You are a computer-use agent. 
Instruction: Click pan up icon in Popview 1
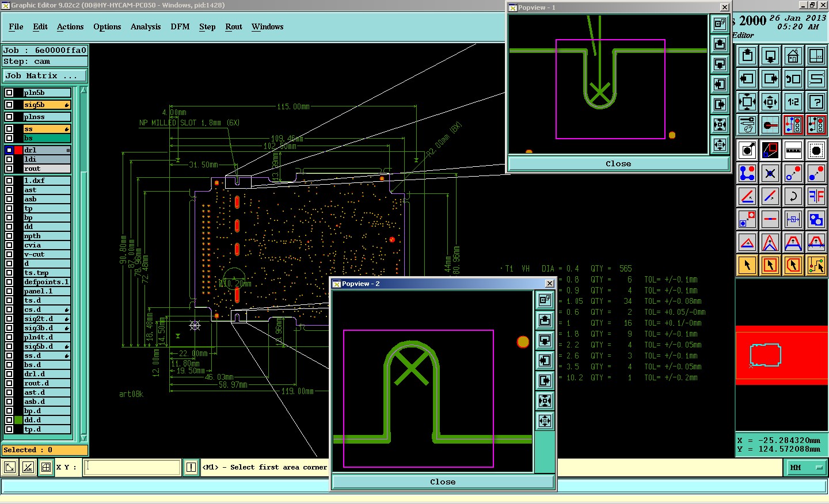click(x=720, y=44)
